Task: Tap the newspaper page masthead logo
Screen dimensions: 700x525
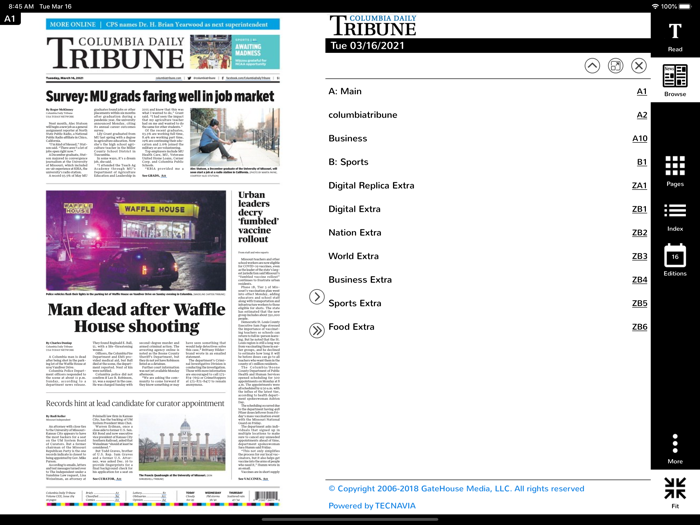Action: 116,53
